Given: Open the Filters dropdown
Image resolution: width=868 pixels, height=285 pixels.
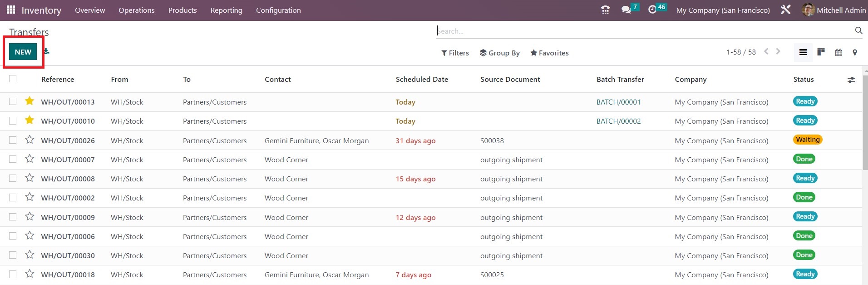Looking at the screenshot, I should pyautogui.click(x=455, y=53).
